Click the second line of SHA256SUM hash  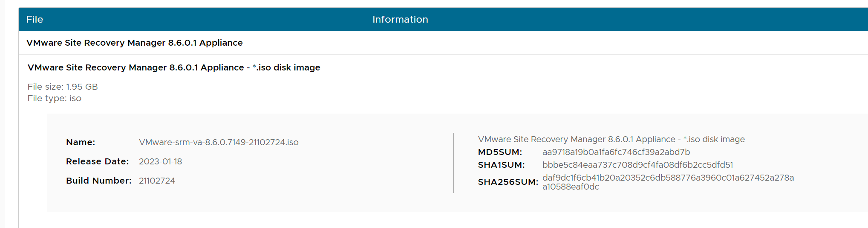pos(571,187)
